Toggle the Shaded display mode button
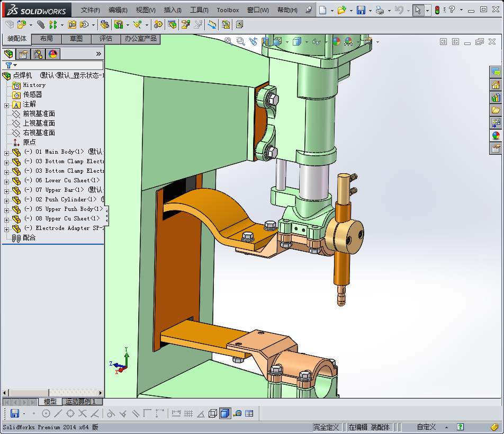The width and height of the screenshot is (504, 434). (x=225, y=413)
